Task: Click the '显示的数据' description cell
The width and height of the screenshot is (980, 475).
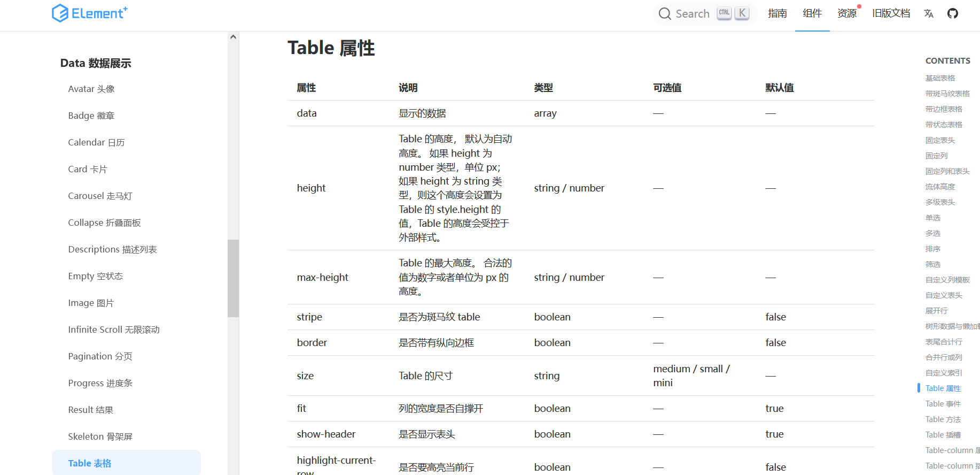Action: click(x=422, y=113)
